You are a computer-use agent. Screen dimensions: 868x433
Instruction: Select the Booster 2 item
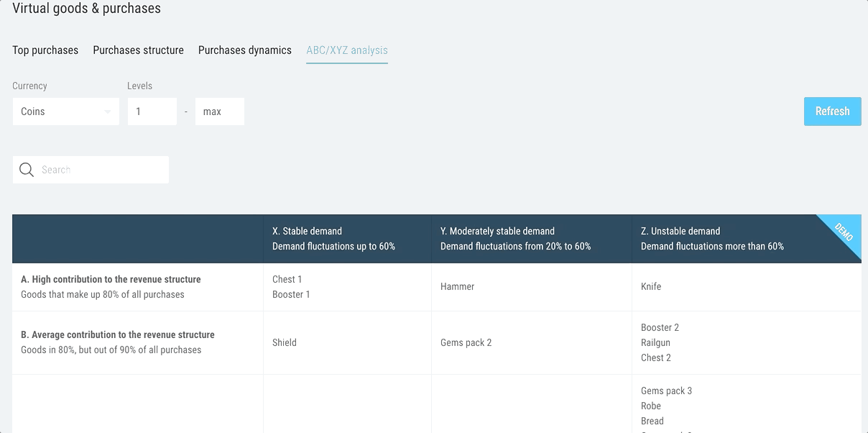[660, 327]
